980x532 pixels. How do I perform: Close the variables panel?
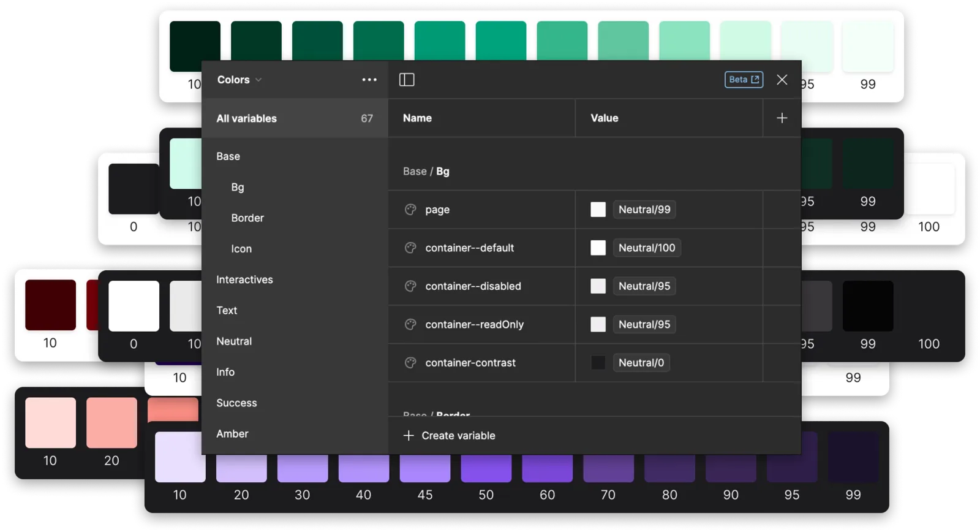pyautogui.click(x=782, y=80)
